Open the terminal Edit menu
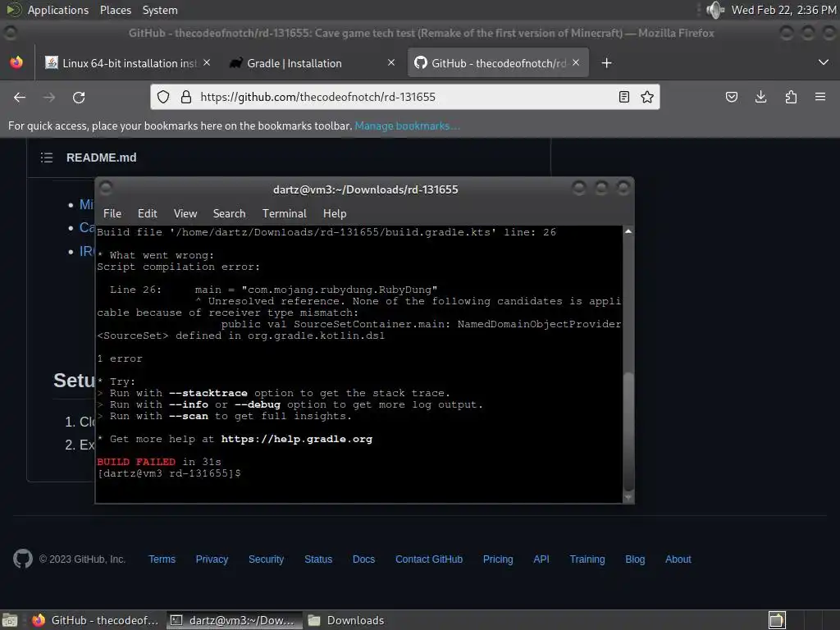This screenshot has height=630, width=840. click(148, 214)
